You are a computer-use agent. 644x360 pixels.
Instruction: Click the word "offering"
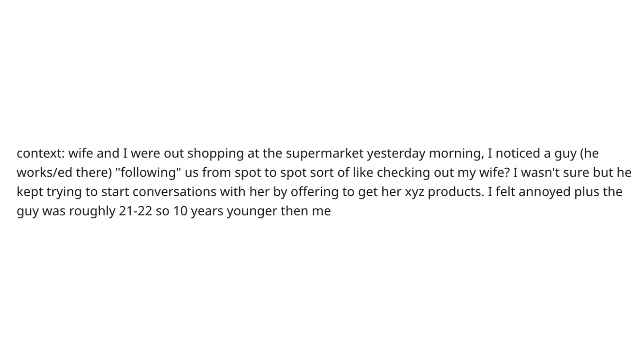click(x=314, y=192)
